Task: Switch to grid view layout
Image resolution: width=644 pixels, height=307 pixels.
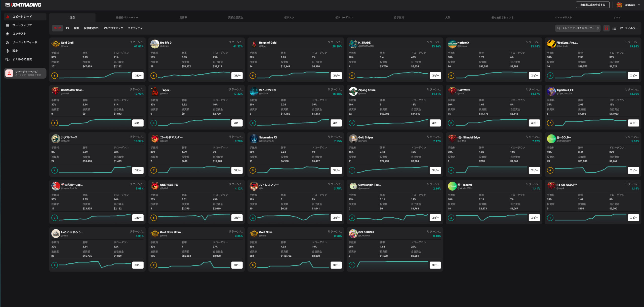Action: tap(607, 28)
